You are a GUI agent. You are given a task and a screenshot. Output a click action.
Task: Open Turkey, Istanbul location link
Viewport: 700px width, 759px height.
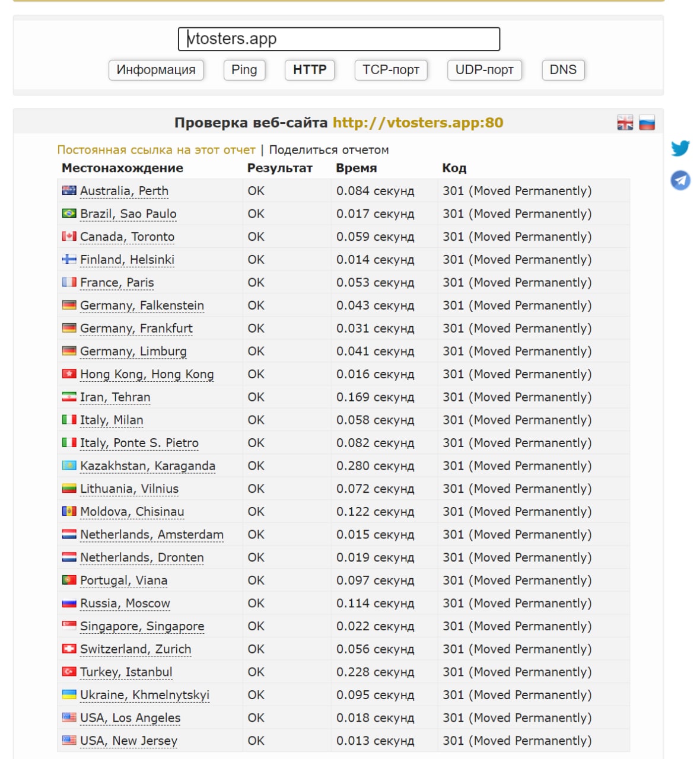coord(126,672)
